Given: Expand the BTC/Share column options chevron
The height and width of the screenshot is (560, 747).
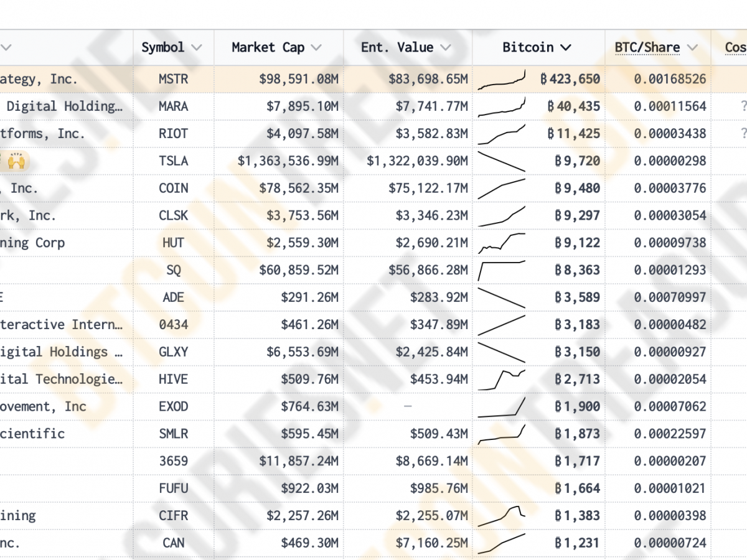Looking at the screenshot, I should (x=692, y=47).
